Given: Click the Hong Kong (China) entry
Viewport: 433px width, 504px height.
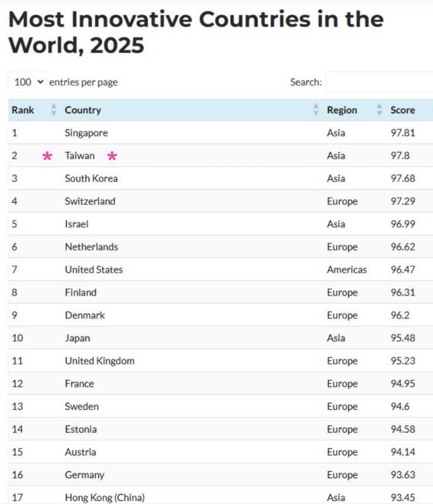Looking at the screenshot, I should 105,498.
